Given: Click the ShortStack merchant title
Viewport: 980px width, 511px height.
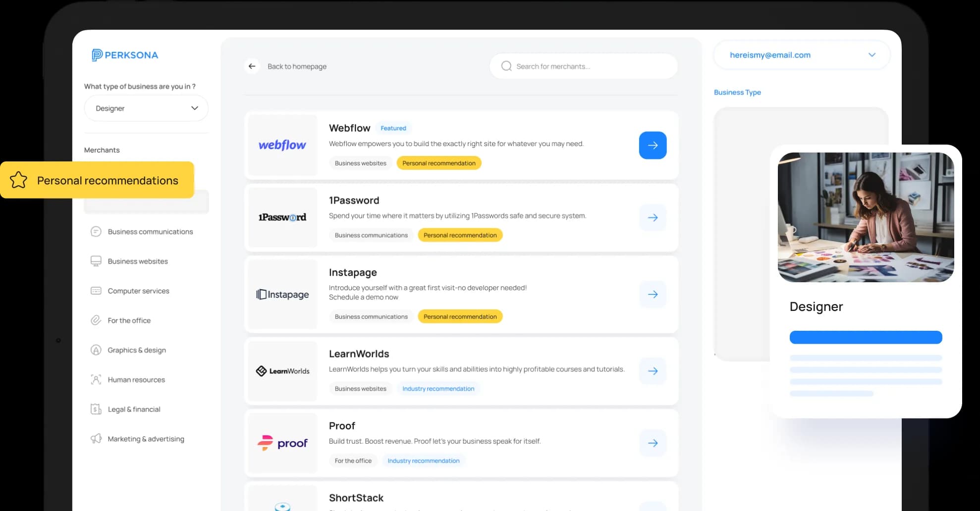Looking at the screenshot, I should pos(356,498).
